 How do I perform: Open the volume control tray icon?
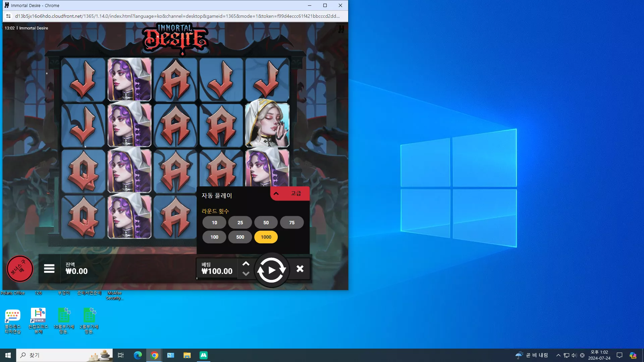coord(574,355)
